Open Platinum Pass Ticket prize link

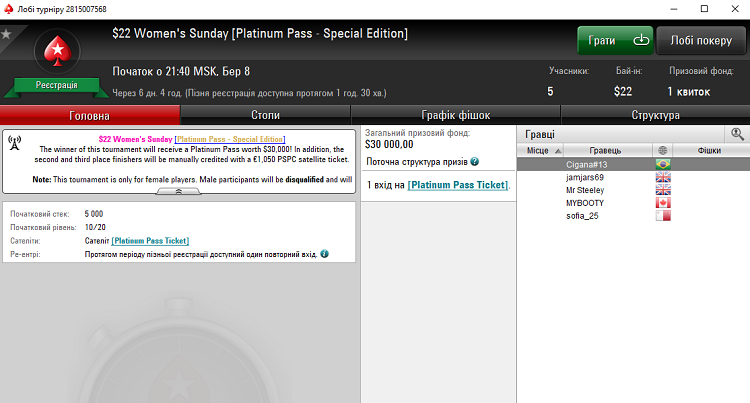tap(458, 185)
